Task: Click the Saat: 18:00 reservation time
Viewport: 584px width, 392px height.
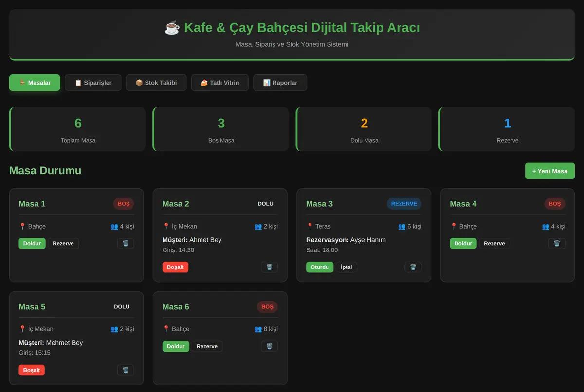Action: [x=322, y=250]
